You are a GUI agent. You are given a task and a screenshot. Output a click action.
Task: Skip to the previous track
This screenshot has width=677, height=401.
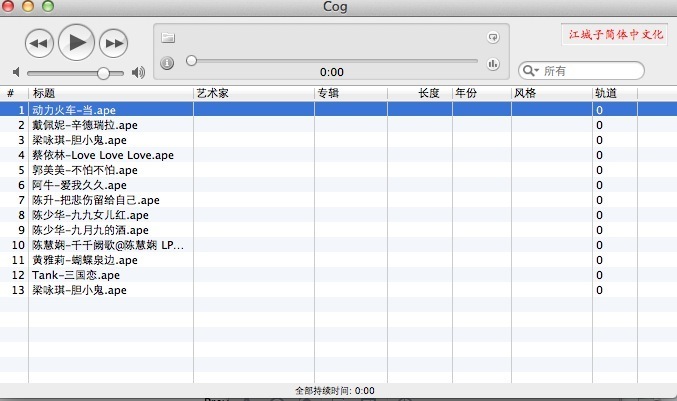[39, 42]
